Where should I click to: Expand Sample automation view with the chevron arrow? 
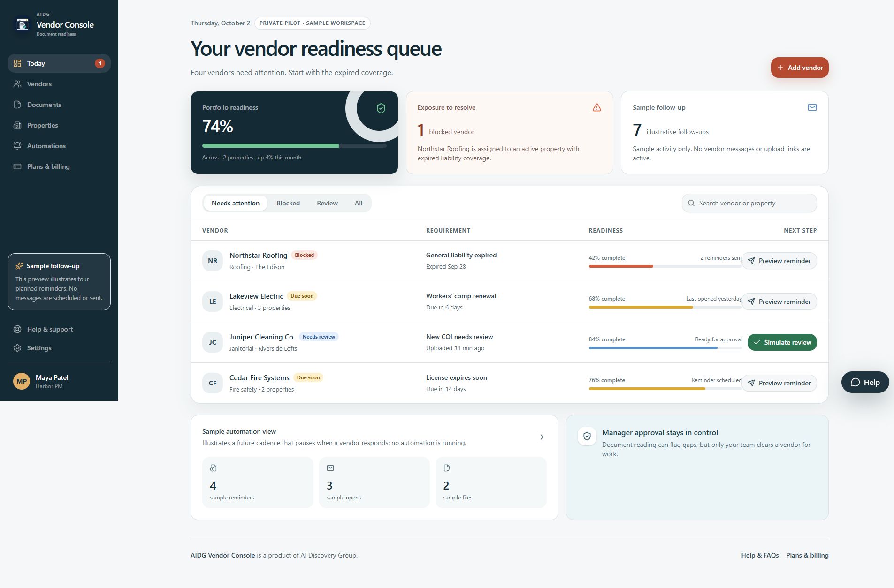point(542,437)
